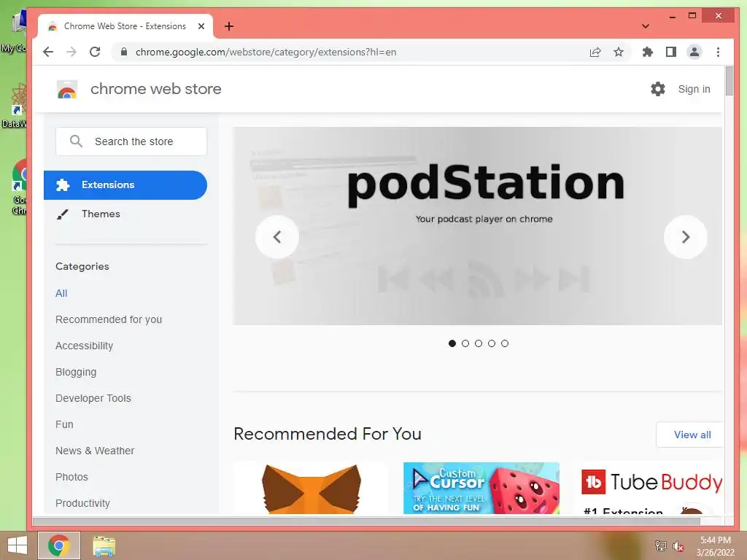Open the Chrome profile avatar

(694, 52)
